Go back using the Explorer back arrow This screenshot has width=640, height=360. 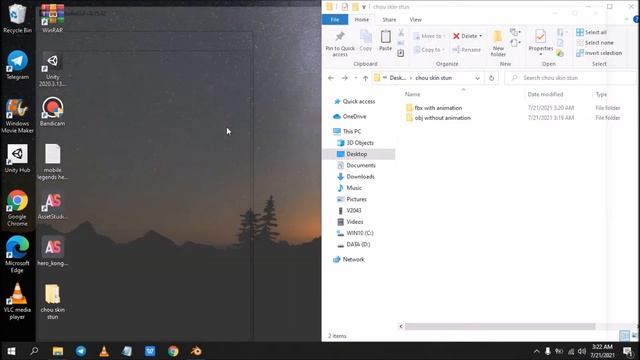point(331,78)
